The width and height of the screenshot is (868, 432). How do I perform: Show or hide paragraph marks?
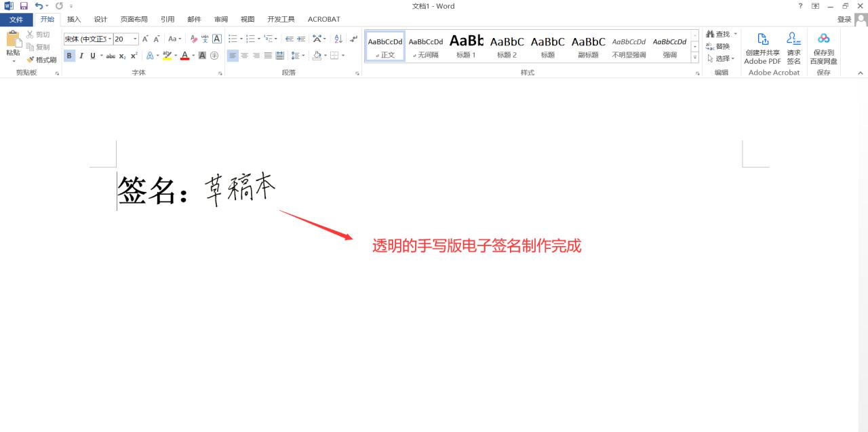click(x=353, y=39)
